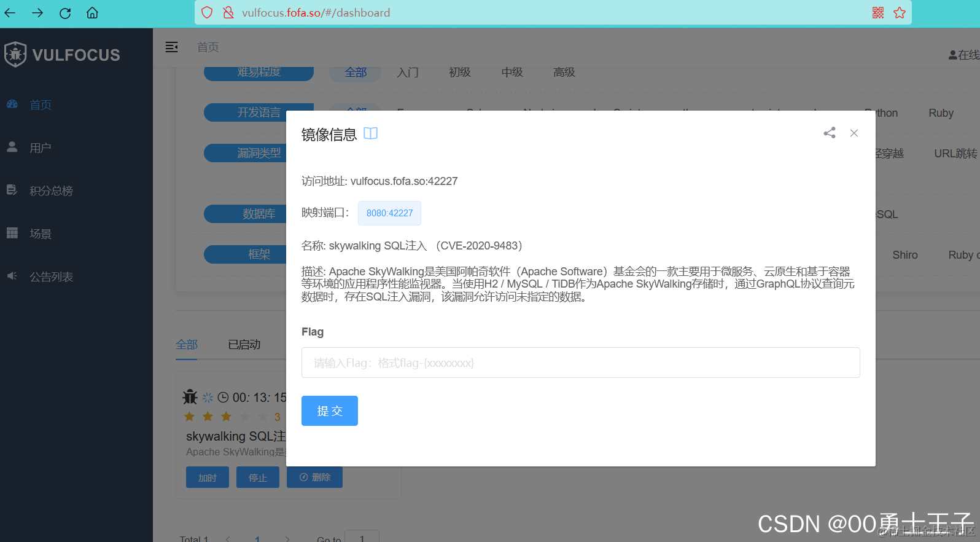The width and height of the screenshot is (980, 542).
Task: Bookmark this page with the star icon
Action: point(900,12)
